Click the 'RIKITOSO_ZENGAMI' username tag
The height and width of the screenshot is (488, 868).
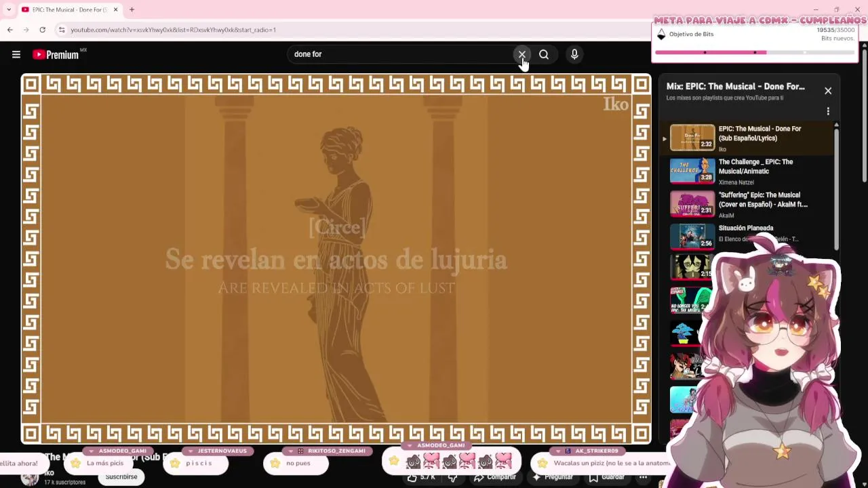click(x=328, y=451)
